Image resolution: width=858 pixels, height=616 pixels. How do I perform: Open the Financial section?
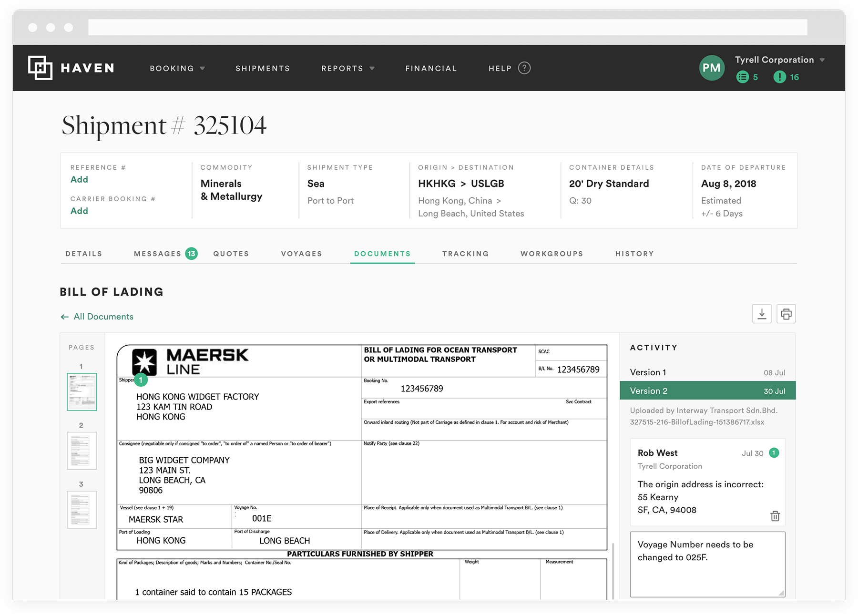(431, 68)
